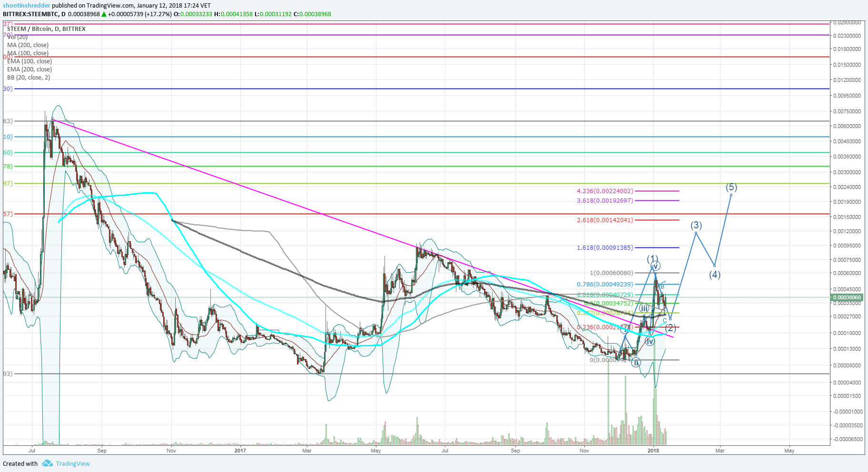Select the MA (100, close) indicator label
This screenshot has height=472, width=868.
pos(28,53)
